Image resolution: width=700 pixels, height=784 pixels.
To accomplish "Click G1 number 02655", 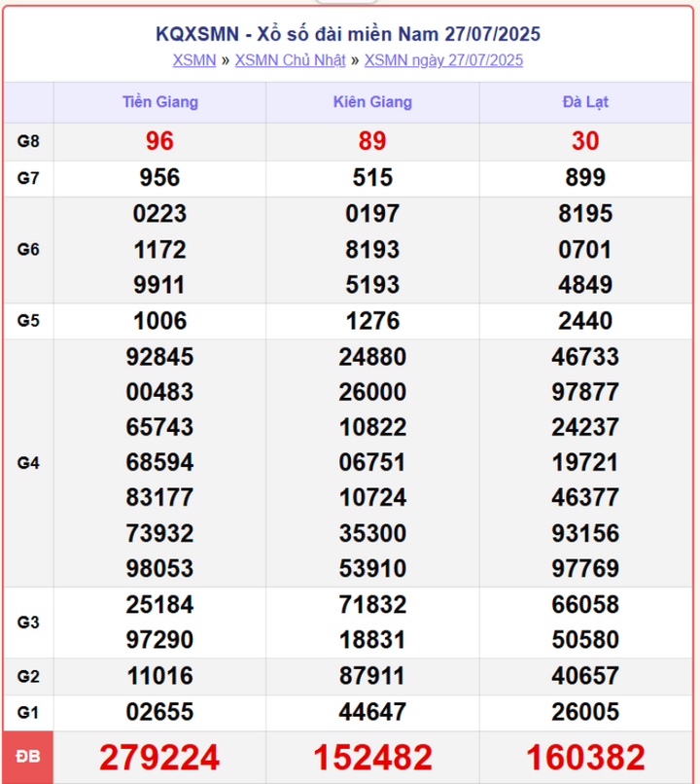I will [159, 712].
